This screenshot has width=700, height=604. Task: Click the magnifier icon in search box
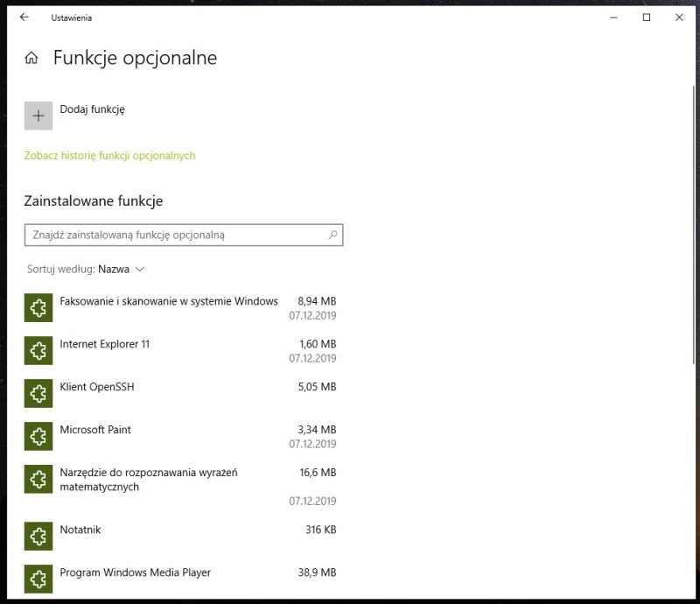[x=332, y=235]
